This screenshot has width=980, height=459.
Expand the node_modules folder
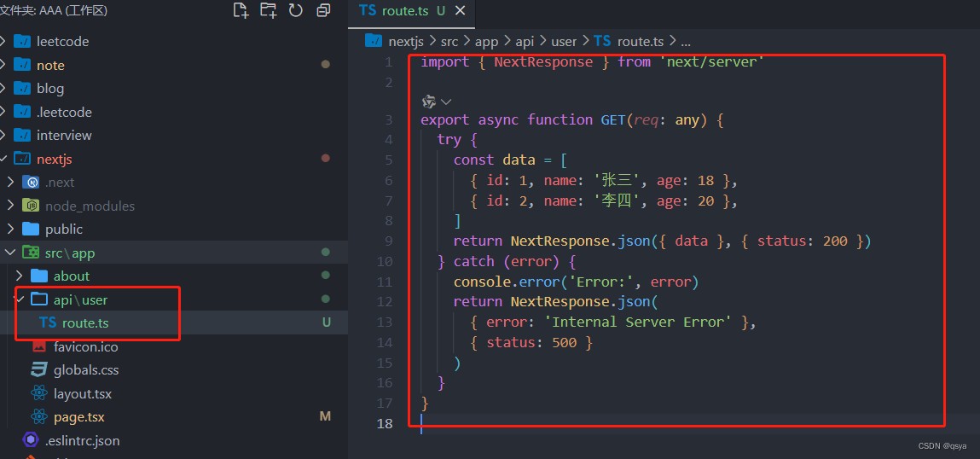(10, 206)
